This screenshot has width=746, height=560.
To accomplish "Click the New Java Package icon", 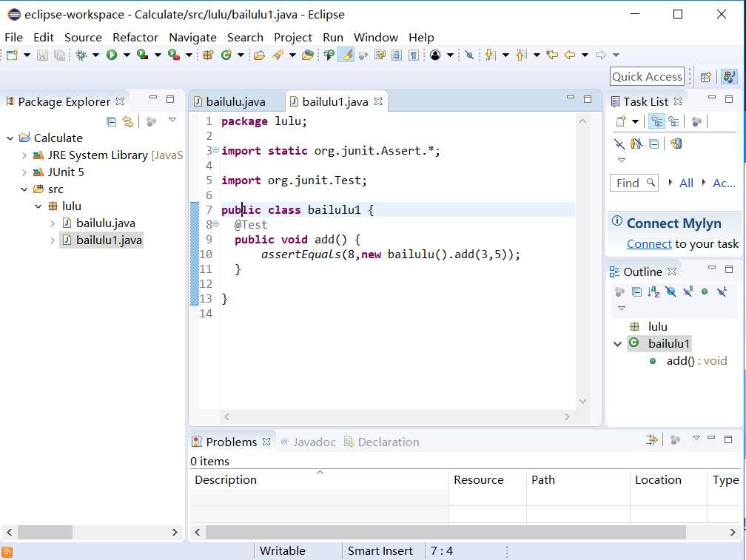I will (x=208, y=55).
